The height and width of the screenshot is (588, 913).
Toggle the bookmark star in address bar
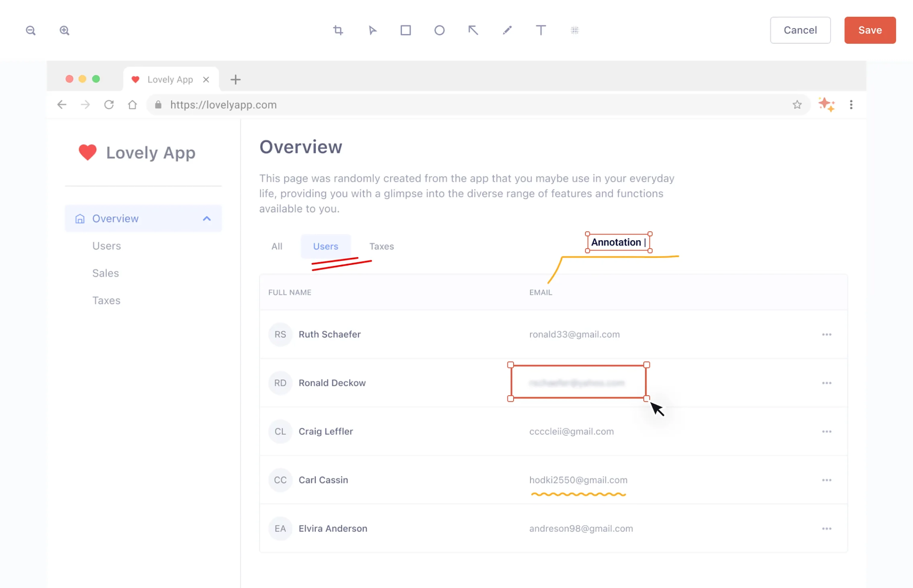[797, 104]
